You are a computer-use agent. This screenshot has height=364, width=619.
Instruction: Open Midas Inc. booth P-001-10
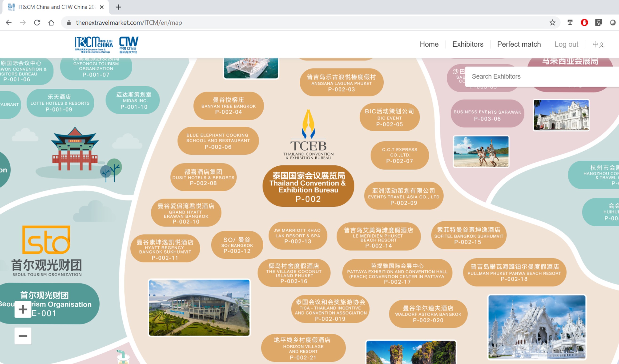133,100
